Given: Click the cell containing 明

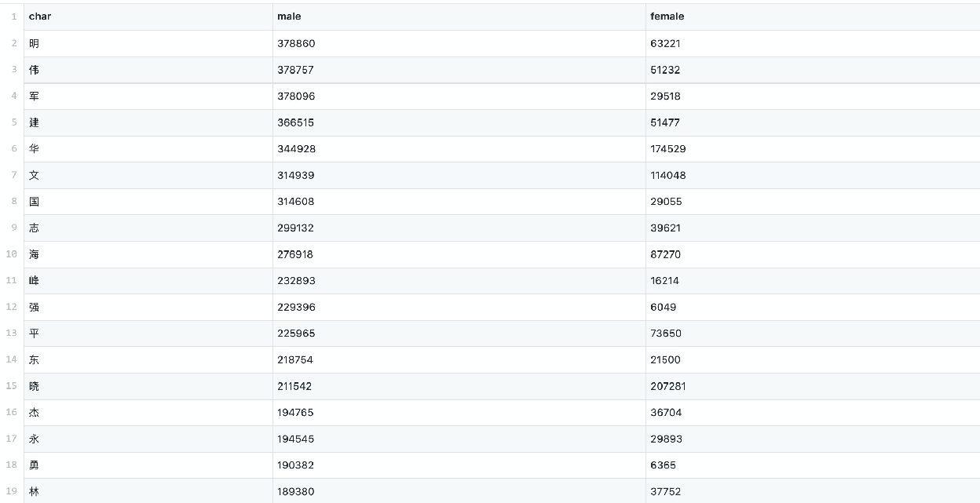Looking at the screenshot, I should coord(34,44).
